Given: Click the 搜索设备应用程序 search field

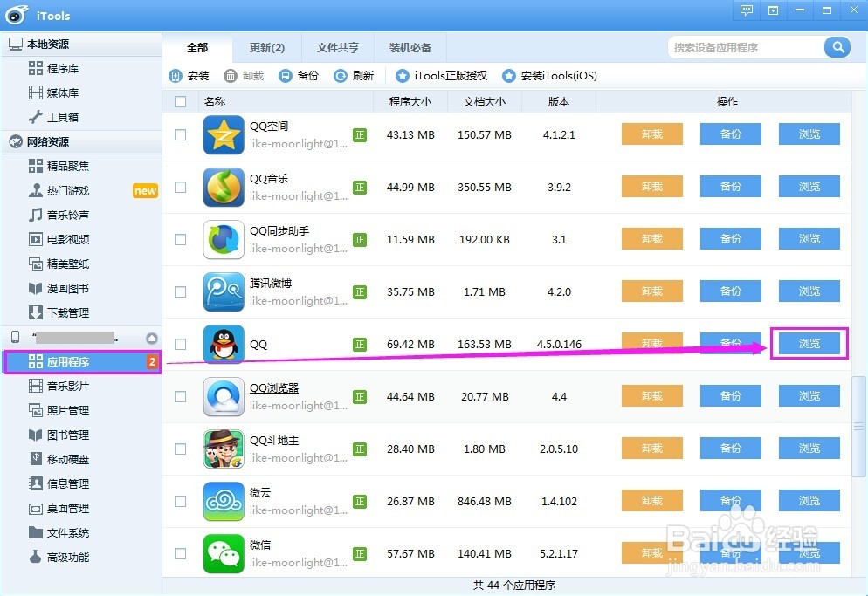Looking at the screenshot, I should (x=747, y=48).
